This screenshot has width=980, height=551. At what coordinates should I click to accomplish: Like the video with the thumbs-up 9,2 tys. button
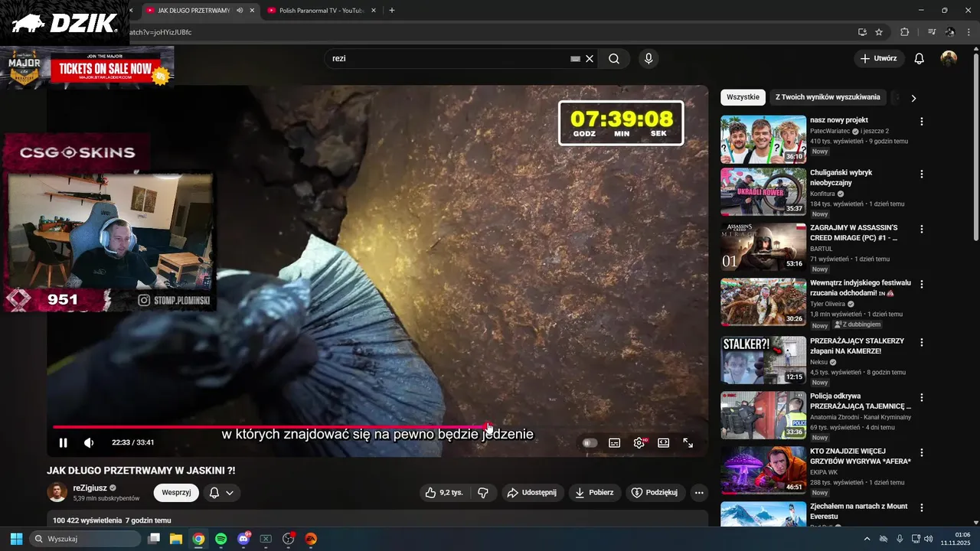[444, 492]
